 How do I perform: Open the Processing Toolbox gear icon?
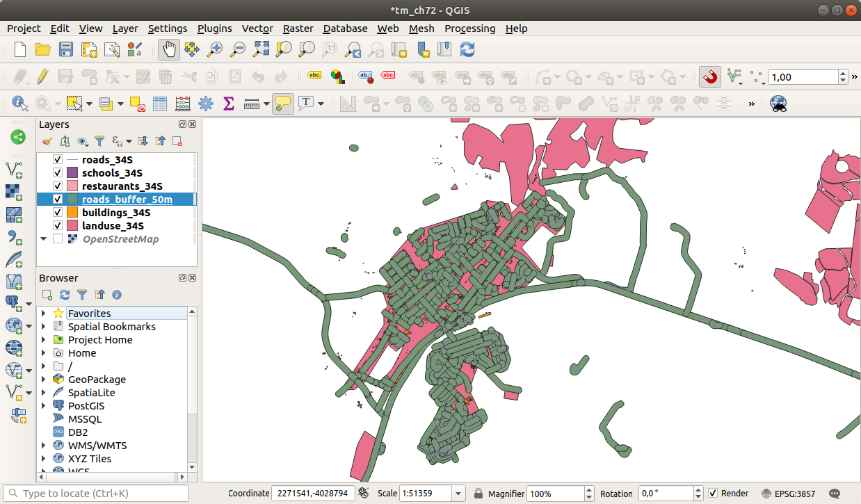click(206, 104)
